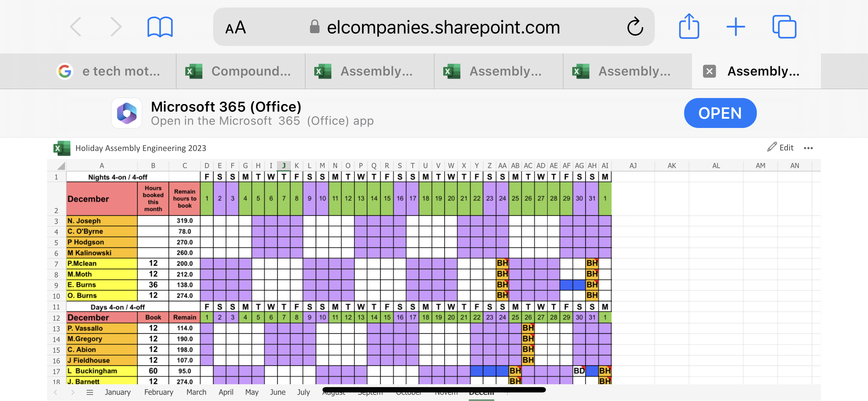Tap the address bar URL field
868x401 pixels.
tap(443, 27)
